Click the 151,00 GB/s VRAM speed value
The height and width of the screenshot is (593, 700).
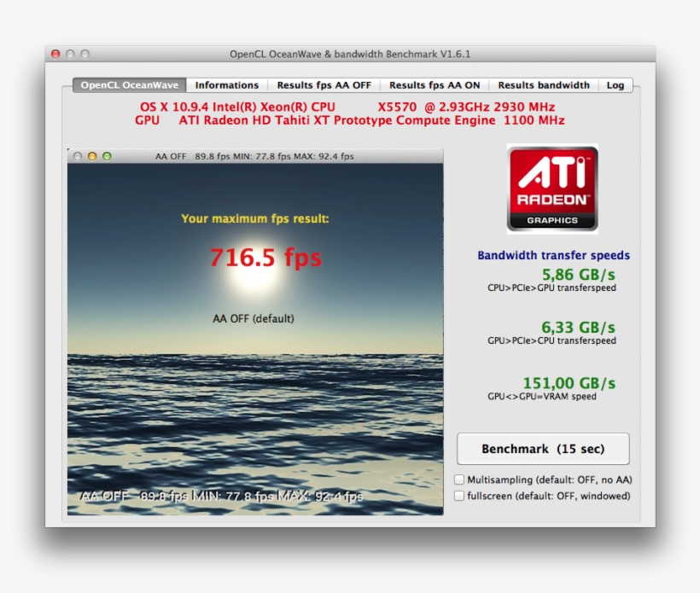[568, 383]
